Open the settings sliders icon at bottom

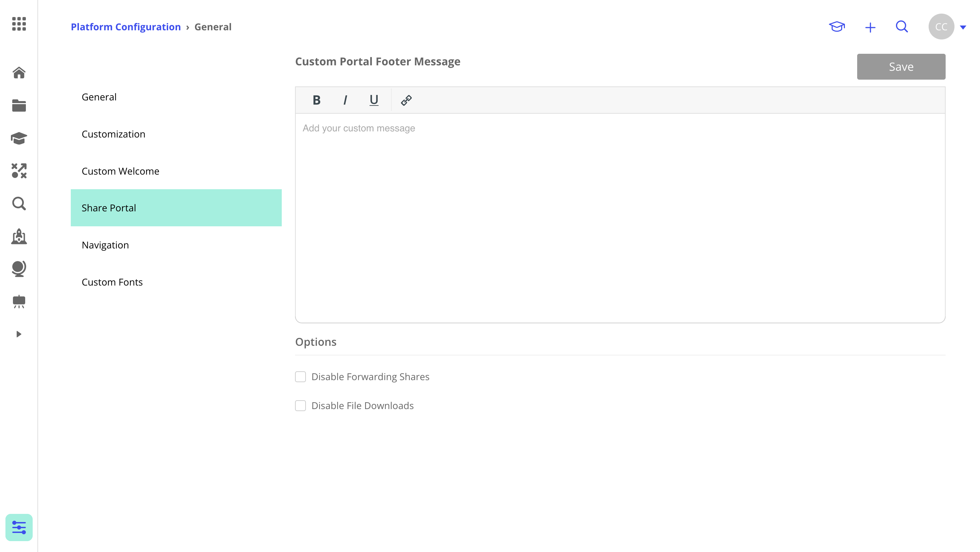[x=19, y=527]
